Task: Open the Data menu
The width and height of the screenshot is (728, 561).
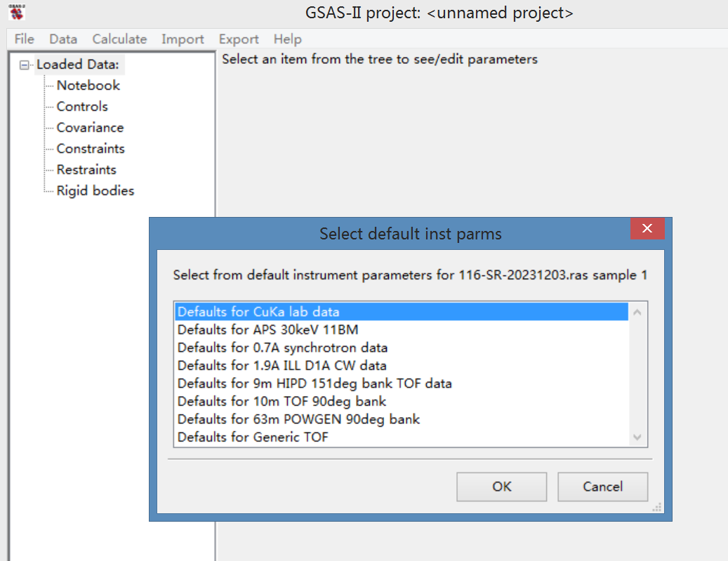Action: click(63, 39)
